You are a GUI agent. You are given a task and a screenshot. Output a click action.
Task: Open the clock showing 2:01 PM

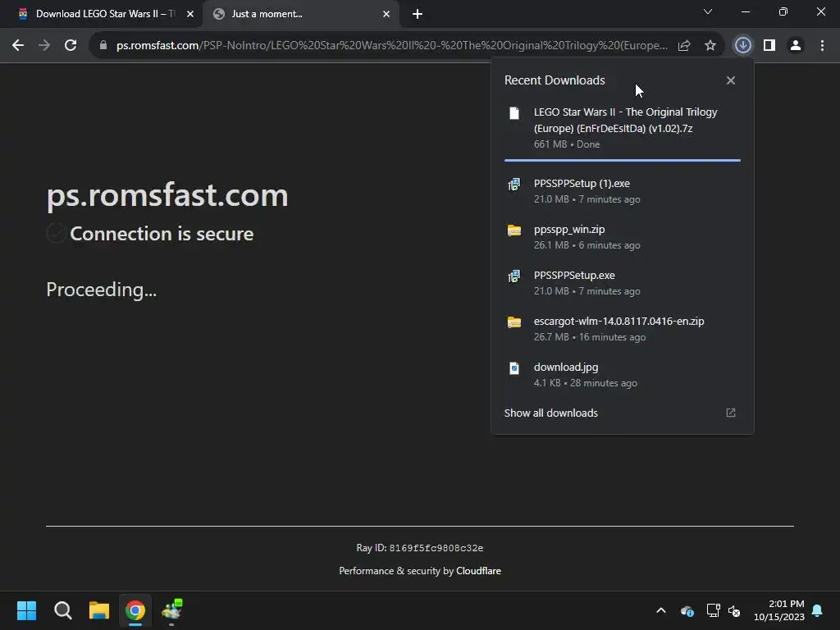[x=779, y=610]
